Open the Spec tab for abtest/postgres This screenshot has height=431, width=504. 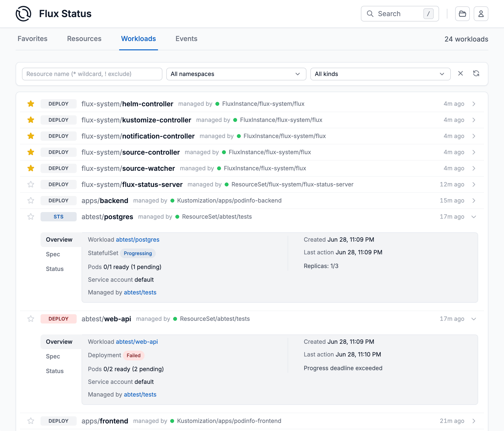(x=53, y=254)
